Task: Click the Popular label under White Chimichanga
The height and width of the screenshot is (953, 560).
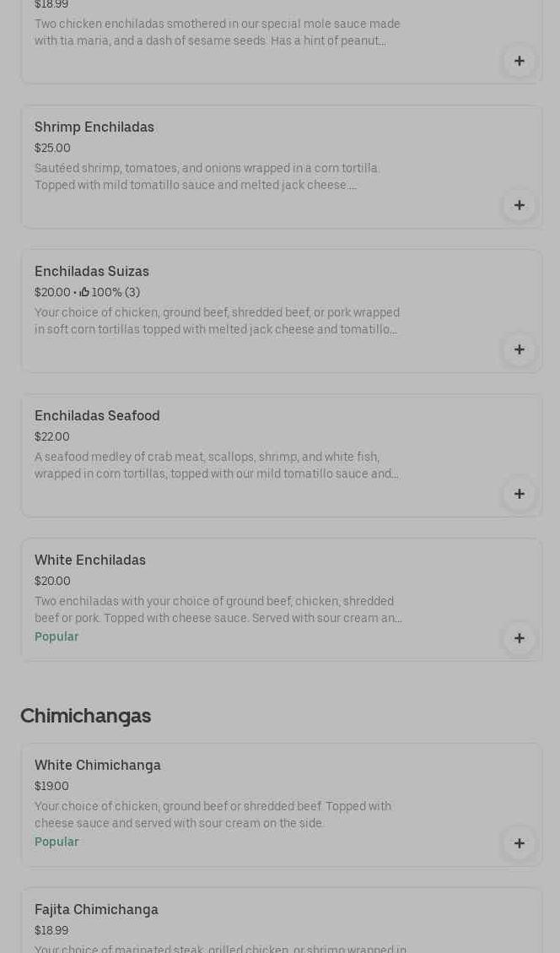Action: (57, 842)
